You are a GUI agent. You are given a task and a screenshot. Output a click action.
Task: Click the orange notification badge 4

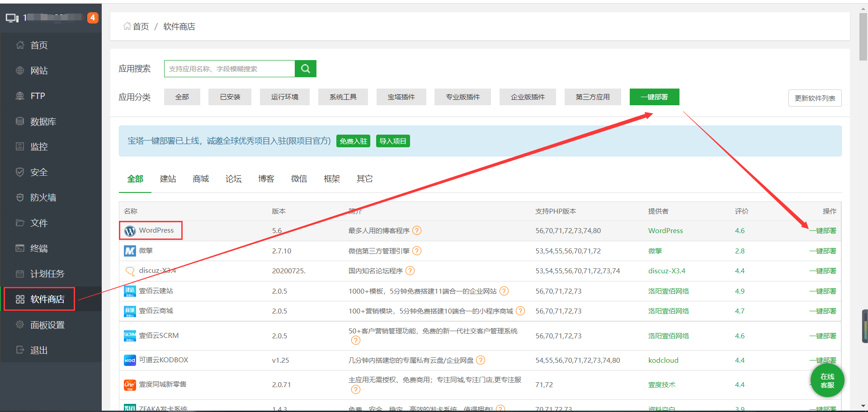coord(93,18)
